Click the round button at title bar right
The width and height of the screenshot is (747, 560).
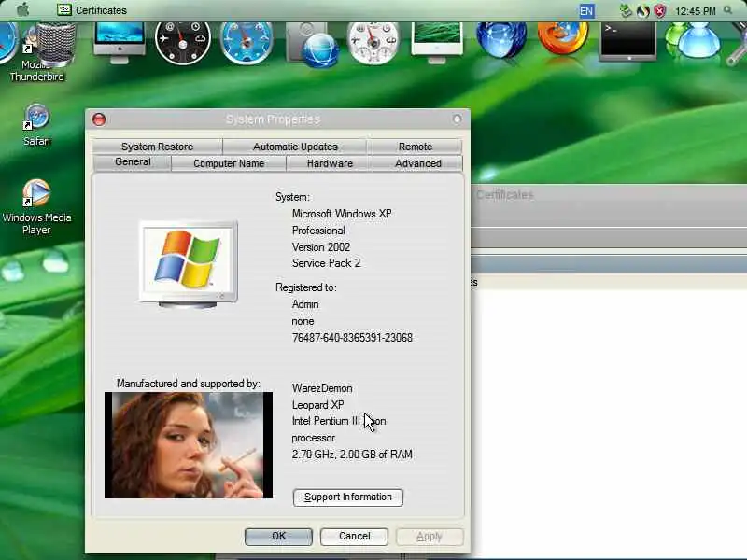pyautogui.click(x=457, y=119)
